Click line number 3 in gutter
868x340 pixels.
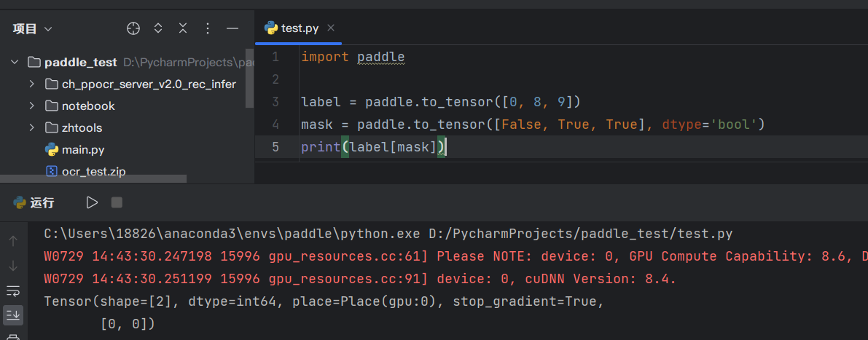[275, 102]
